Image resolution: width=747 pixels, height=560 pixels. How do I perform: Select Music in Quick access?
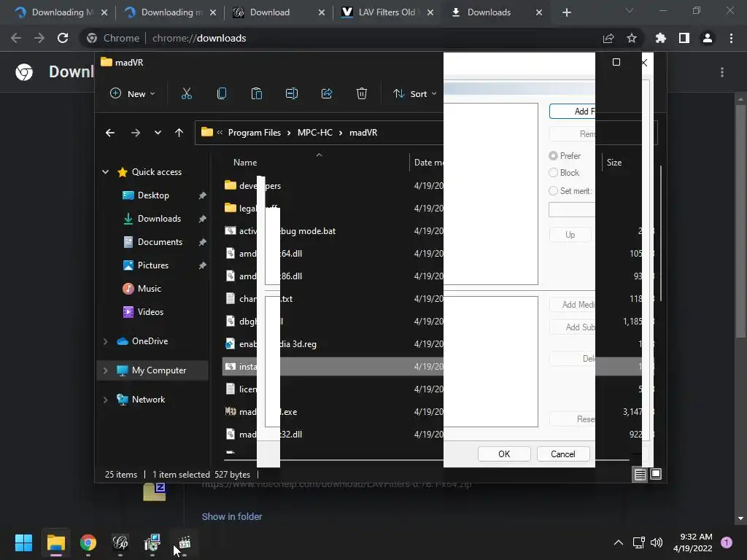(149, 289)
